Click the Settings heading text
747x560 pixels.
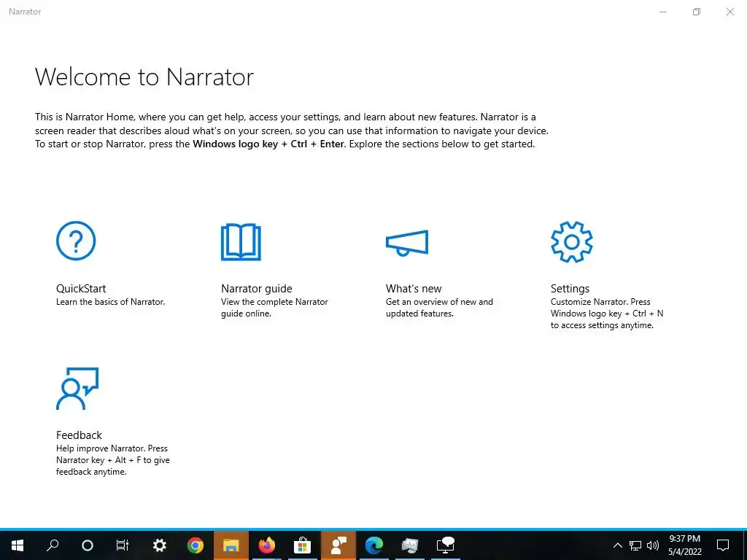[x=570, y=289]
